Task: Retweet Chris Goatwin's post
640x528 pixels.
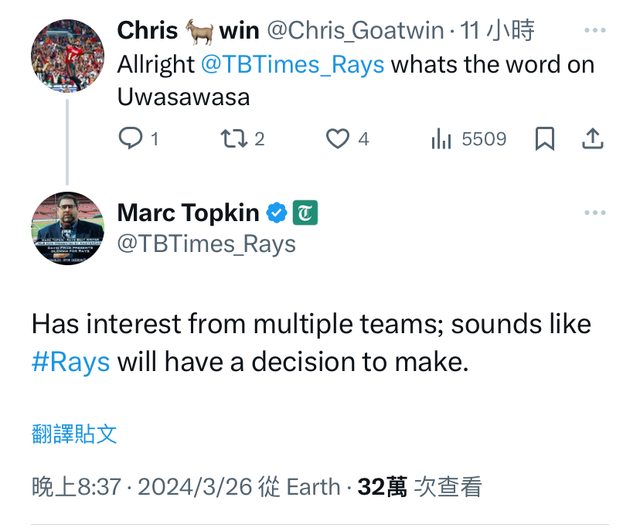Action: point(234,140)
